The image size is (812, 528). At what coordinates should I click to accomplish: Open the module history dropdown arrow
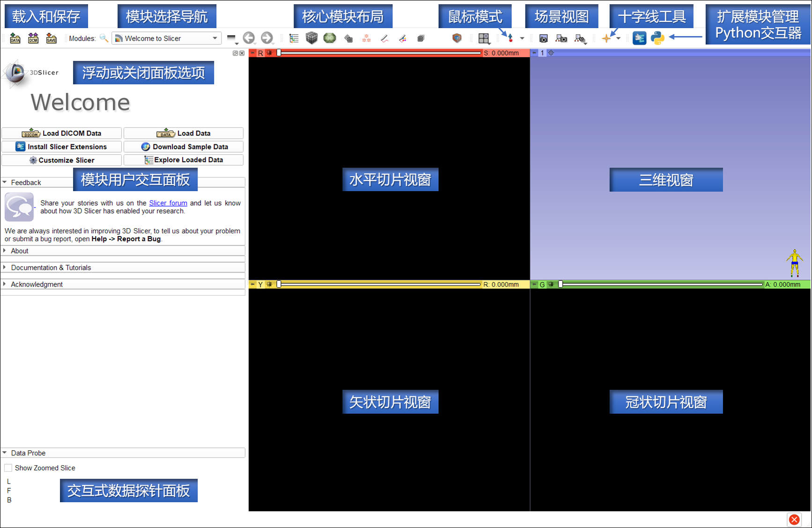point(232,38)
